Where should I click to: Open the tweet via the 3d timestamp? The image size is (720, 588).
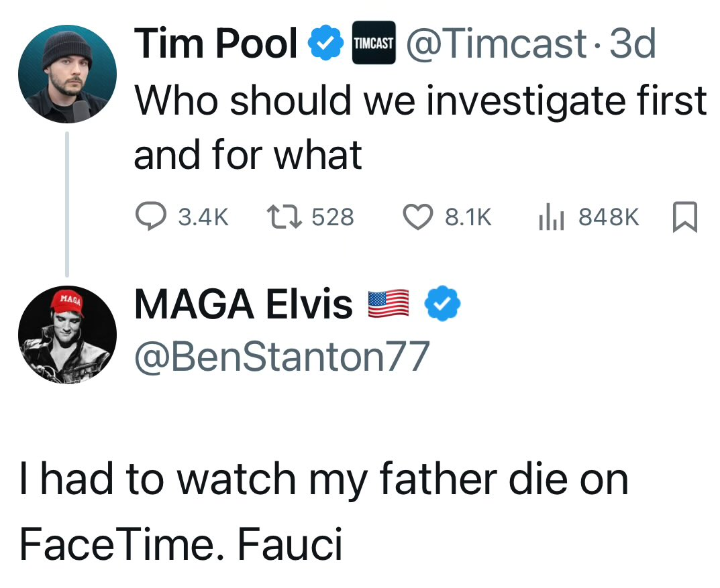pos(632,44)
